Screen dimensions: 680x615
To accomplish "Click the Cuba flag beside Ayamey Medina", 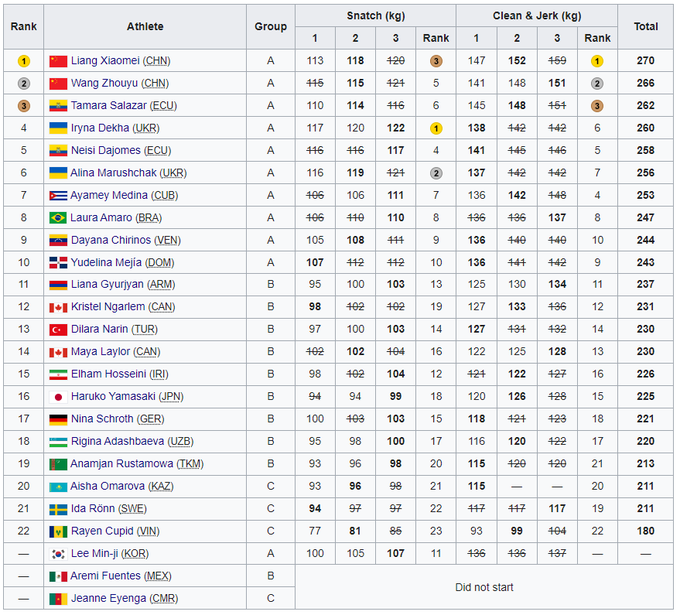I will click(58, 195).
